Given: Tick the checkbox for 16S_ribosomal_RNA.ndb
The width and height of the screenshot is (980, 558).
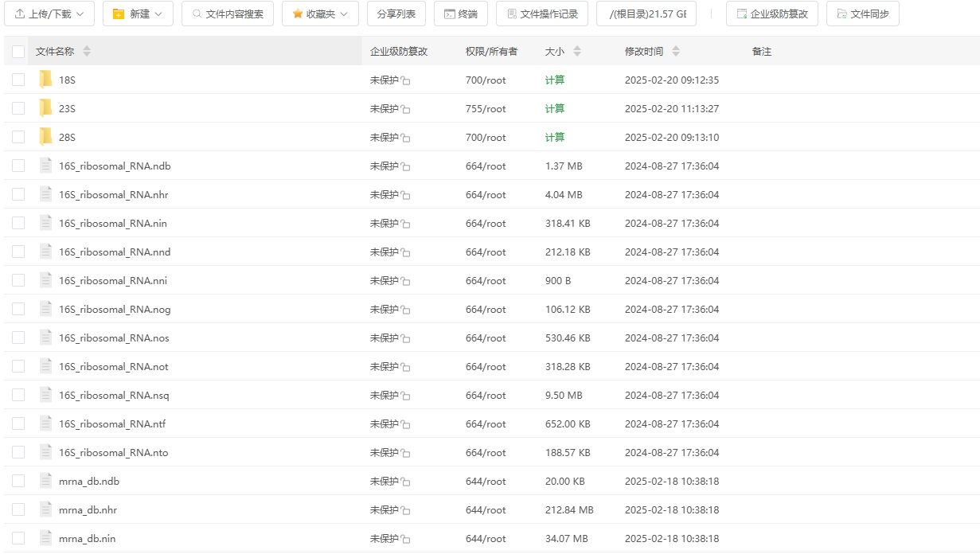Looking at the screenshot, I should tap(18, 165).
